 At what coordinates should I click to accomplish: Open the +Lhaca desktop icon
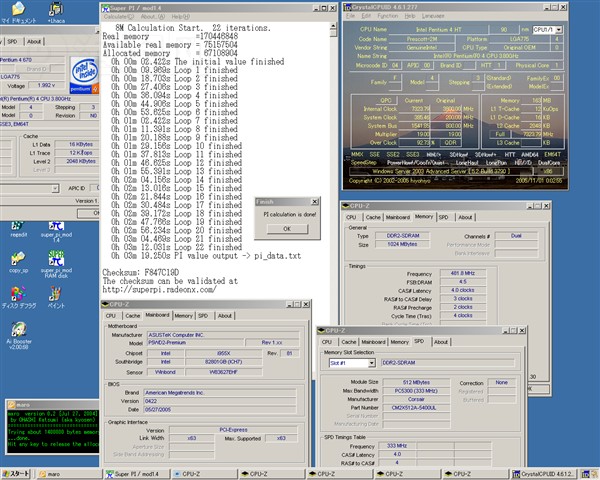(x=56, y=12)
